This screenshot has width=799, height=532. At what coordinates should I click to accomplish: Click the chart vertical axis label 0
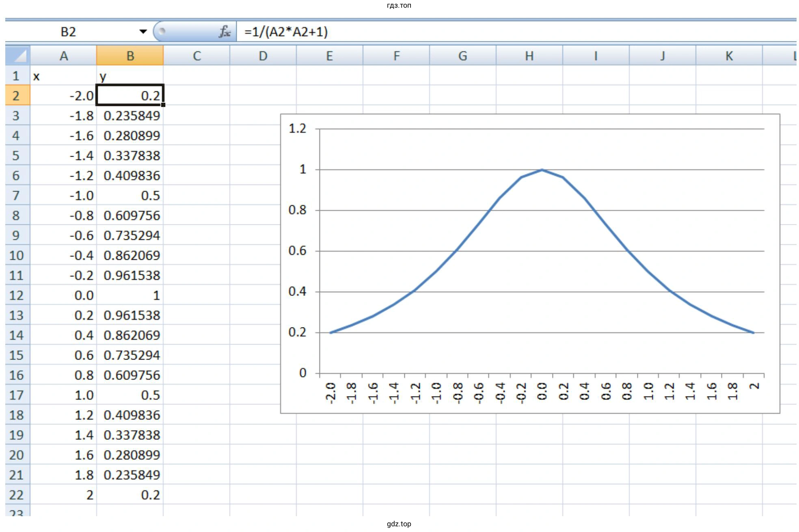pos(303,373)
